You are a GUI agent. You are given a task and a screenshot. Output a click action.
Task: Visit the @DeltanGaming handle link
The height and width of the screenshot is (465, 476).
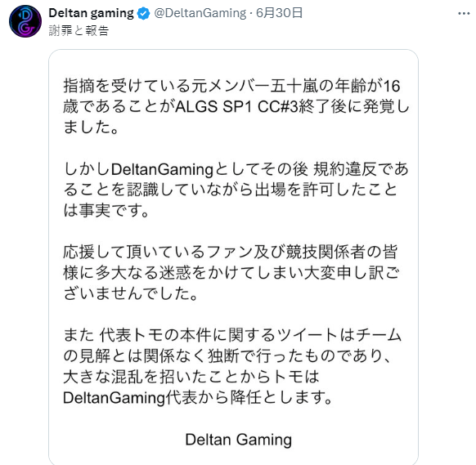click(200, 13)
